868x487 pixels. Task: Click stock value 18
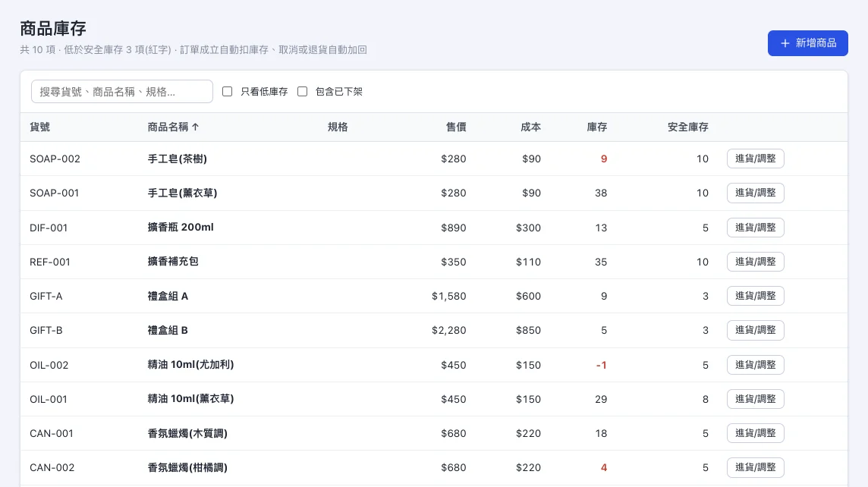point(601,433)
